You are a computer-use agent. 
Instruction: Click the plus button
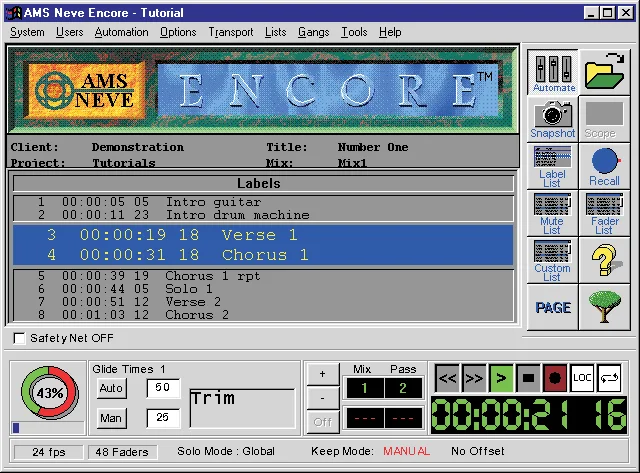(x=323, y=374)
